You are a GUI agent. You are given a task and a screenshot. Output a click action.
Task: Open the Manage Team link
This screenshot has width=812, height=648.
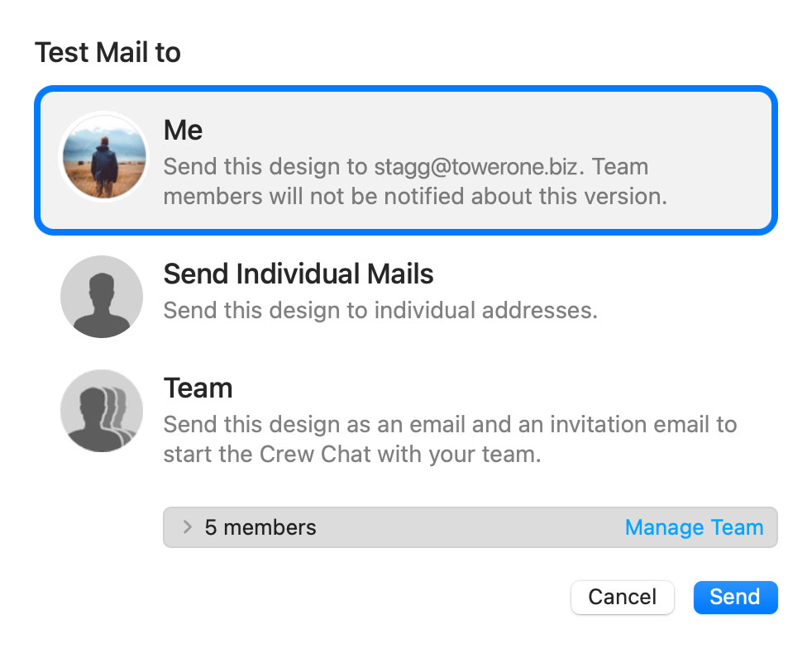694,527
